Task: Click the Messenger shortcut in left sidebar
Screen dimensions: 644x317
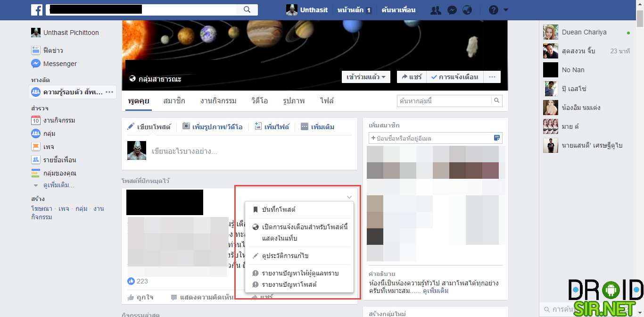Action: pos(59,64)
